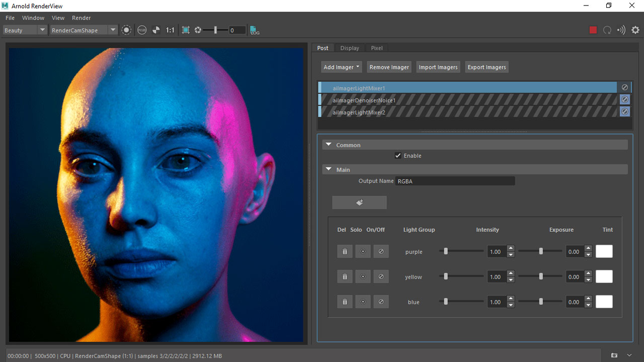Delete the purple light group row

click(x=345, y=251)
